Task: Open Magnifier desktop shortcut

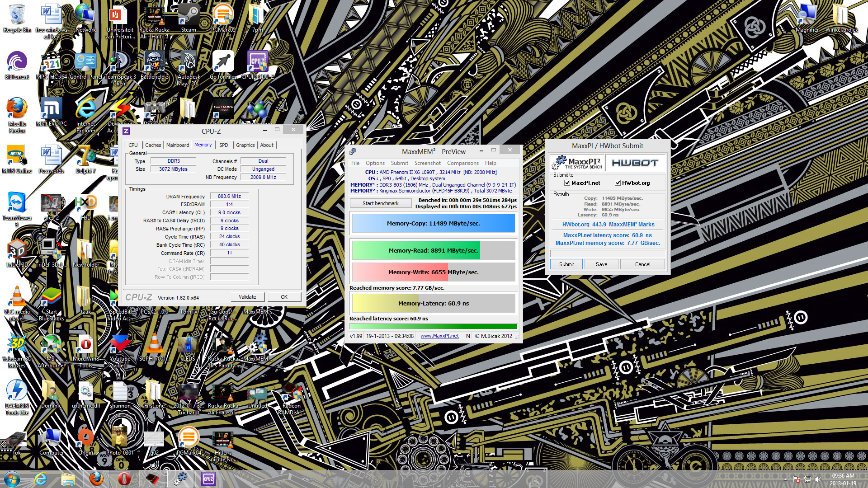Action: pos(807,18)
